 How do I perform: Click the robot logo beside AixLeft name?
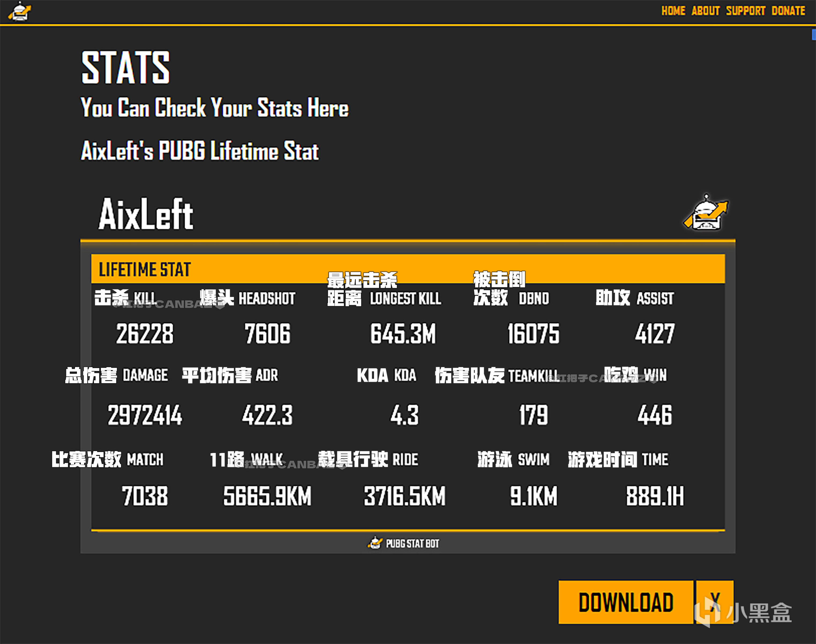[x=706, y=212]
